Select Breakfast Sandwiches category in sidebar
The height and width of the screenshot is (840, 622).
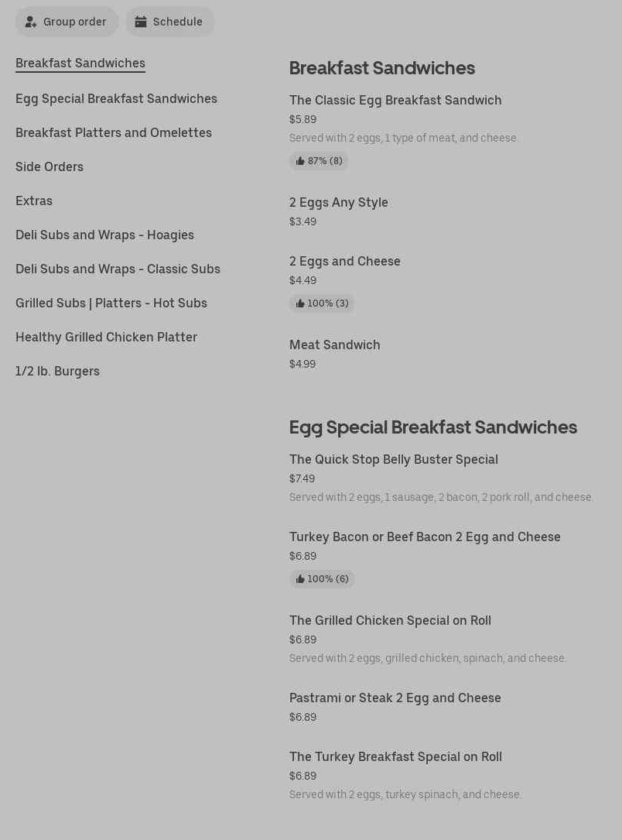point(80,63)
